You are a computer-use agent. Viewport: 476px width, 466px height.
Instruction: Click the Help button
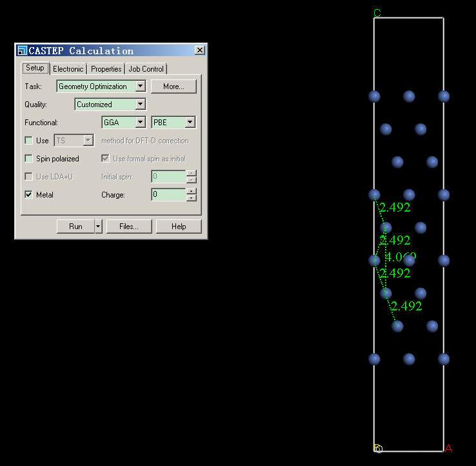pyautogui.click(x=179, y=227)
